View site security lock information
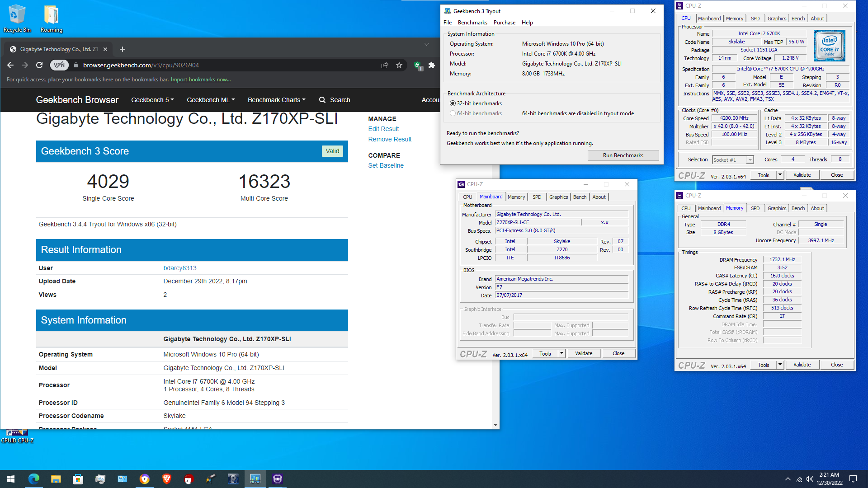Image resolution: width=868 pixels, height=488 pixels. coord(76,65)
